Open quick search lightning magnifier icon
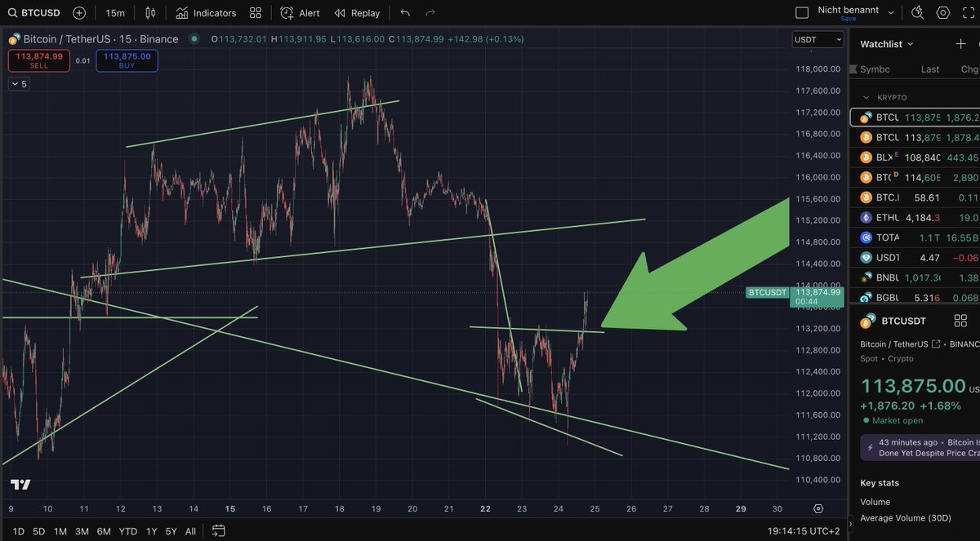Image resolution: width=980 pixels, height=541 pixels. pyautogui.click(x=917, y=12)
